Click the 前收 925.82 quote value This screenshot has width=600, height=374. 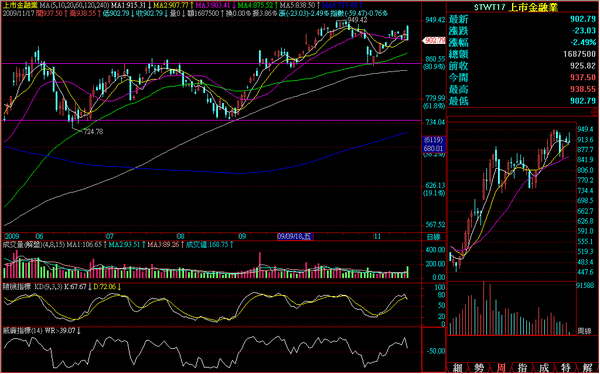(x=583, y=66)
